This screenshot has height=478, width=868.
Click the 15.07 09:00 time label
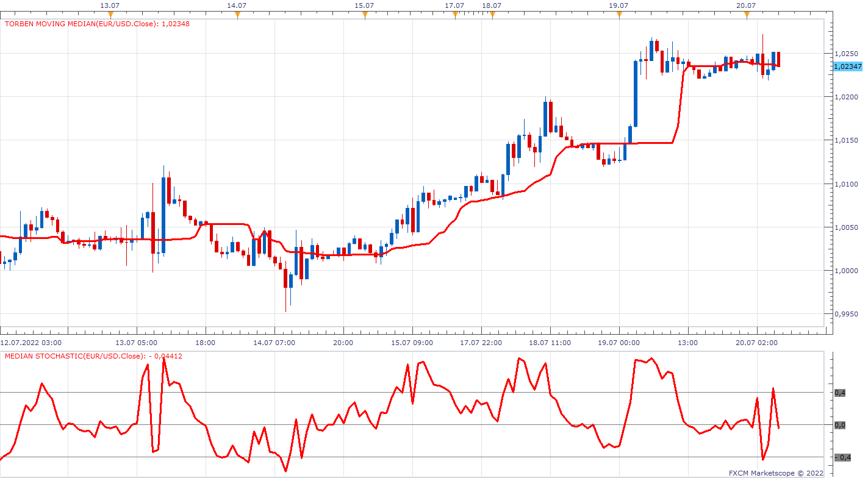(x=412, y=343)
